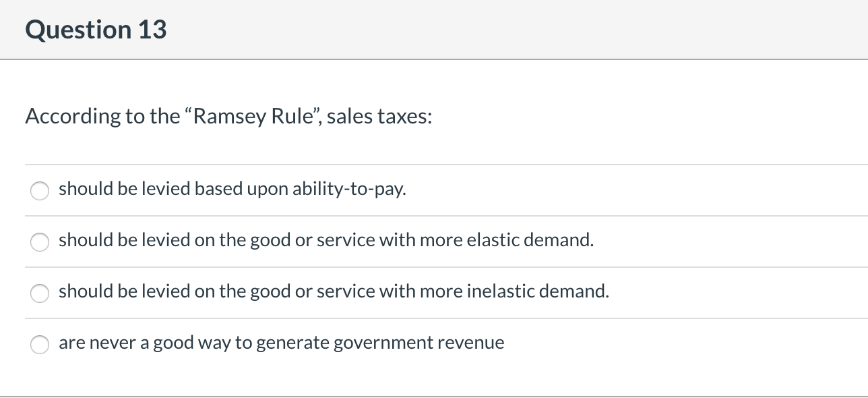Click the last answer option's circle

tap(40, 345)
